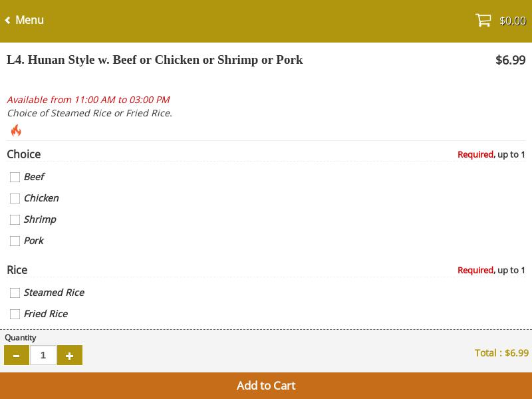Choose the Pork checkbox

pyautogui.click(x=15, y=241)
